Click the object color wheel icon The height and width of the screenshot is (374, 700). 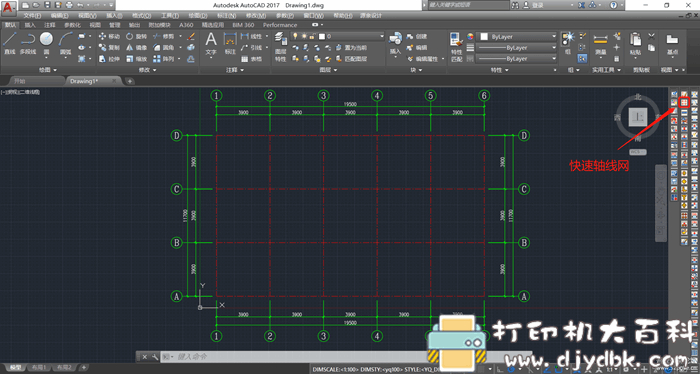[470, 37]
